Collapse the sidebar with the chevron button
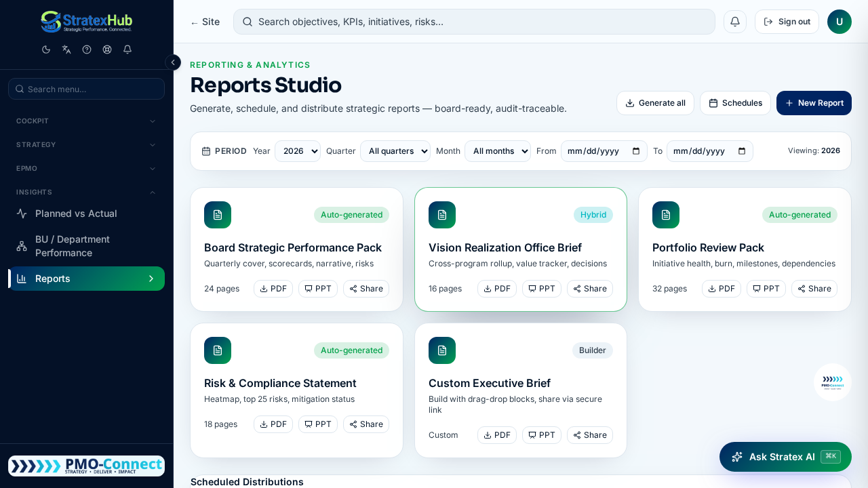 click(x=173, y=62)
